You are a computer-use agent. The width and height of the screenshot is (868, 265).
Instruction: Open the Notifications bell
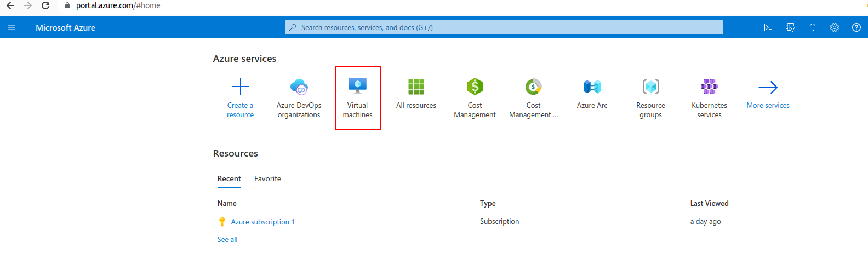coord(813,27)
